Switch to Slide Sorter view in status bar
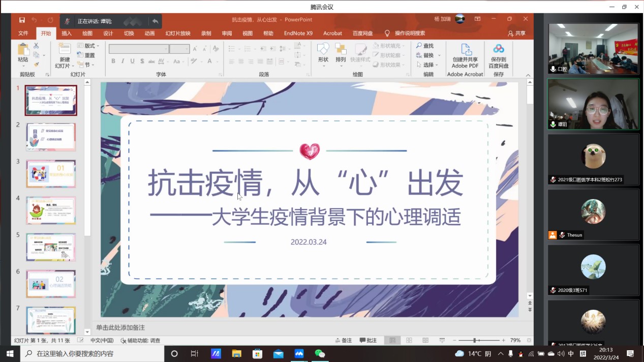Image resolution: width=644 pixels, height=362 pixels. click(409, 340)
